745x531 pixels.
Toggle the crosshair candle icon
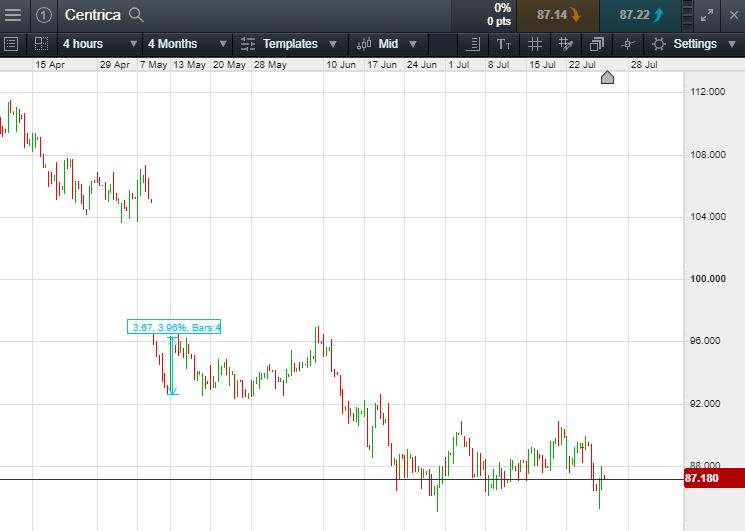[627, 44]
